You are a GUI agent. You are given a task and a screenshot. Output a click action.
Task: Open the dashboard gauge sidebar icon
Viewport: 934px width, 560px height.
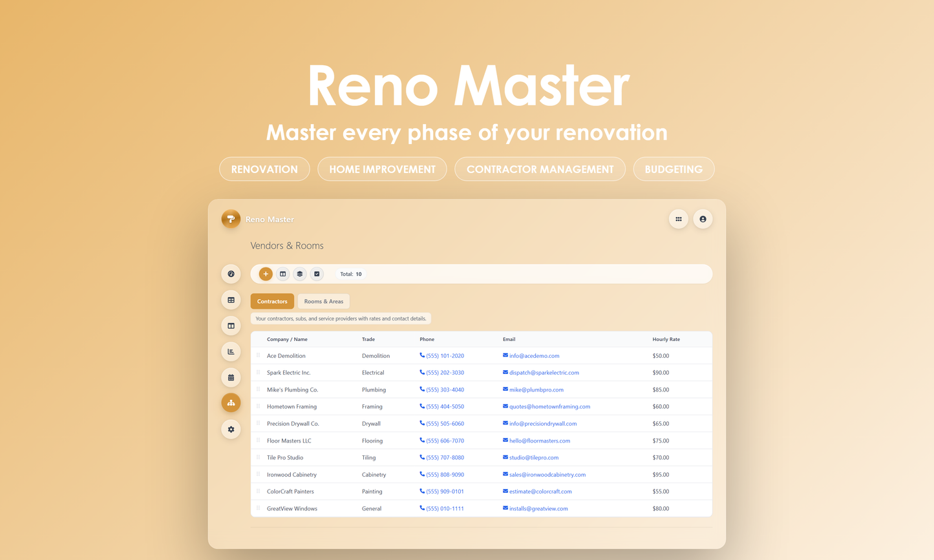tap(231, 274)
